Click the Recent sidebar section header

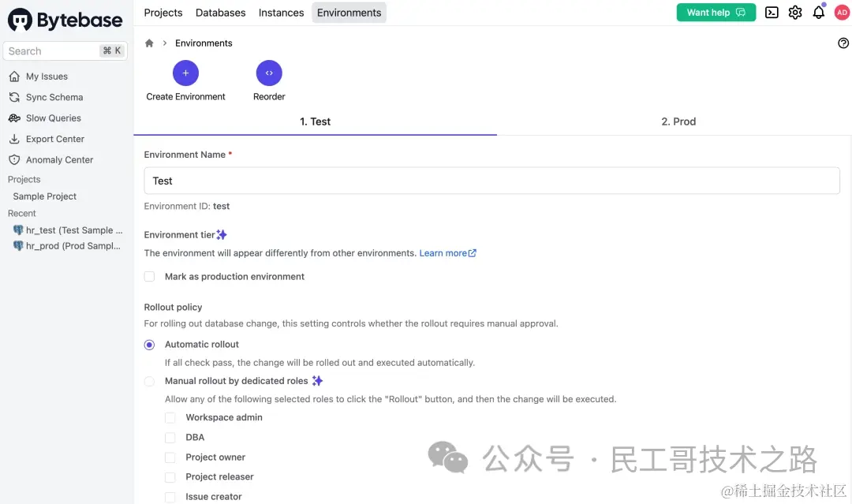pyautogui.click(x=22, y=214)
